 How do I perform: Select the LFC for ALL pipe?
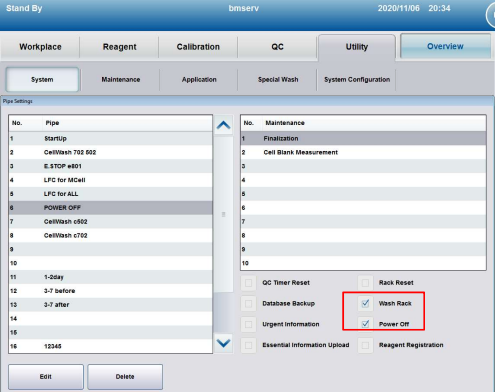[110, 194]
